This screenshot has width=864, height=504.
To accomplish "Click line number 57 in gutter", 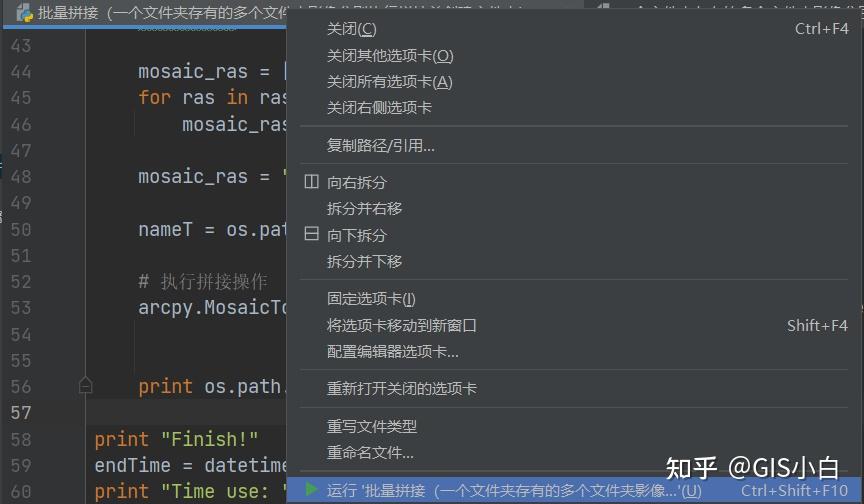I will (x=21, y=413).
